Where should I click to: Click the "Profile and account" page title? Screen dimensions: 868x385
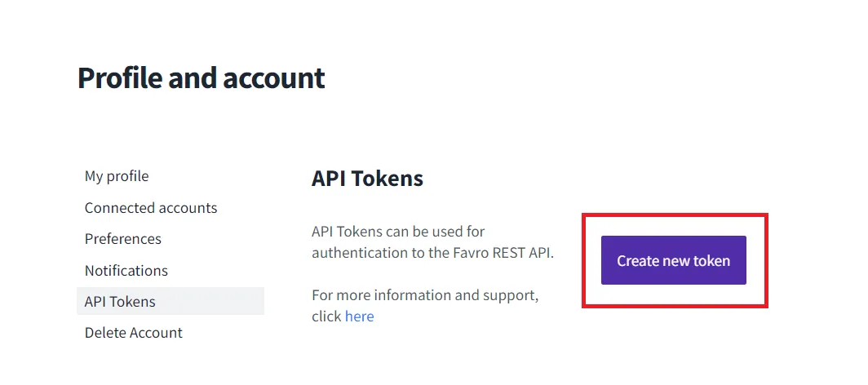[x=201, y=78]
